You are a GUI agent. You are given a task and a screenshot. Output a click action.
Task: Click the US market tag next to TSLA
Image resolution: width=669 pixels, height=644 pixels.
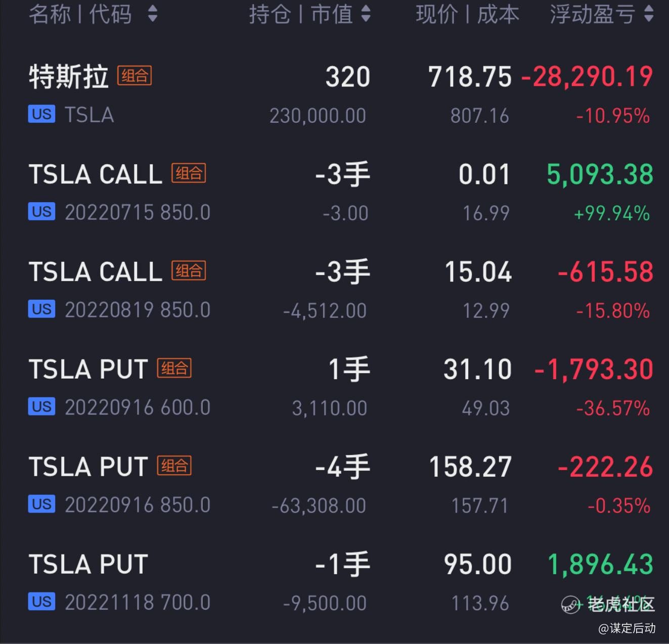coord(41,115)
